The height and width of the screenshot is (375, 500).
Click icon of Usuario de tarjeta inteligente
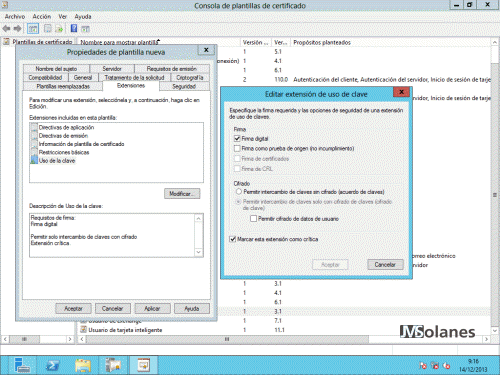pos(83,330)
